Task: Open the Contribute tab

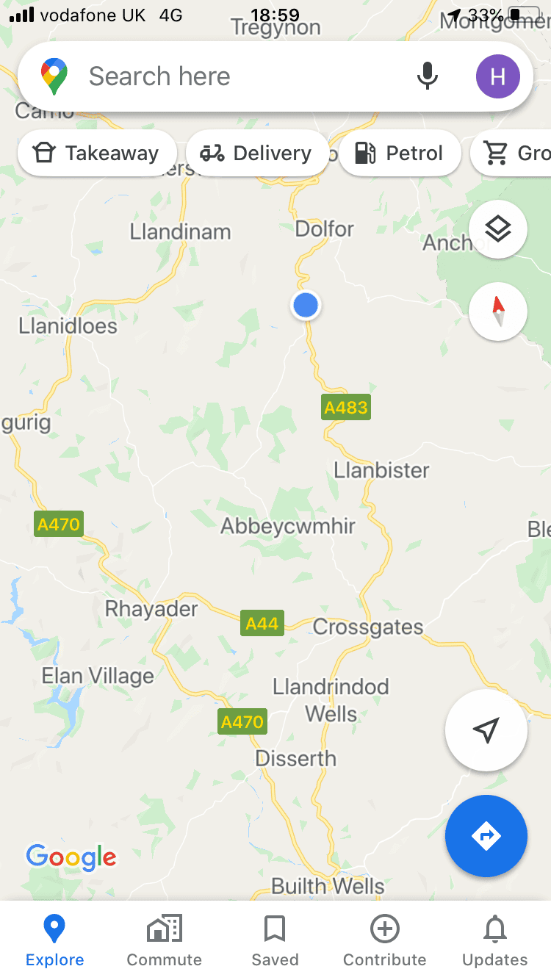Action: [385, 941]
